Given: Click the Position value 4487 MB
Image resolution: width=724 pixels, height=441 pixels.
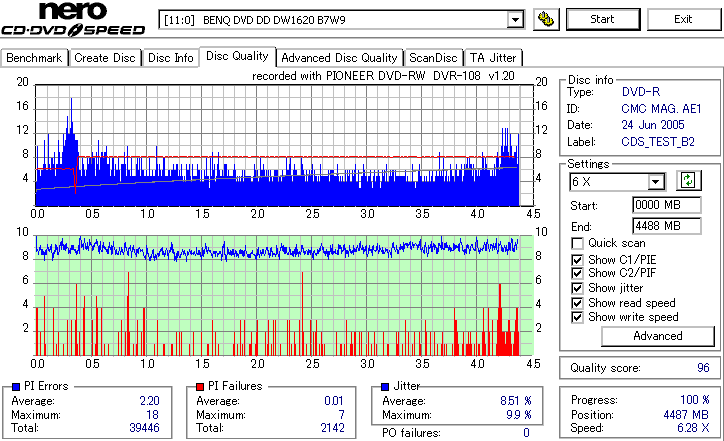Looking at the screenshot, I should [686, 415].
